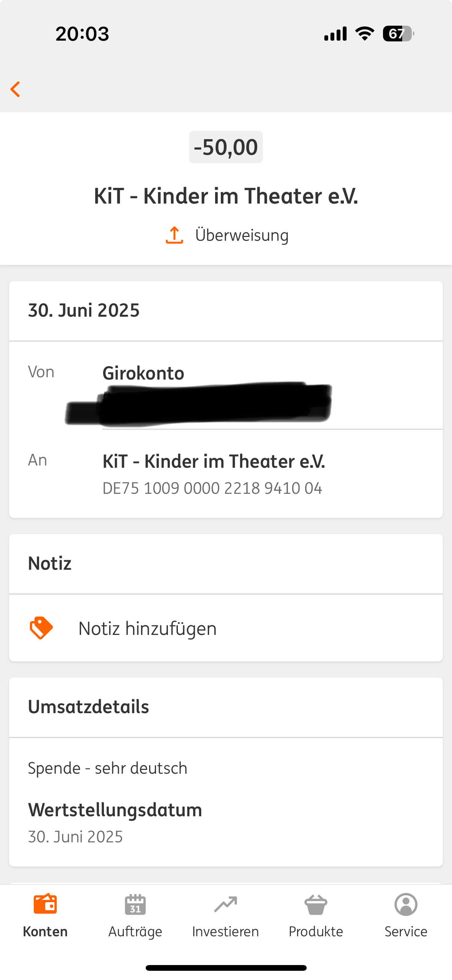452x980 pixels.
Task: Tap the battery indicator in status bar
Action: pos(398,34)
